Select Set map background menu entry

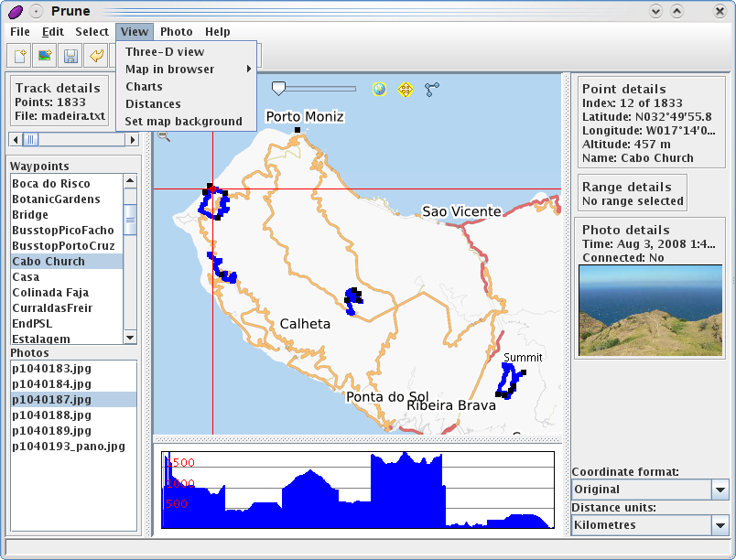(184, 122)
